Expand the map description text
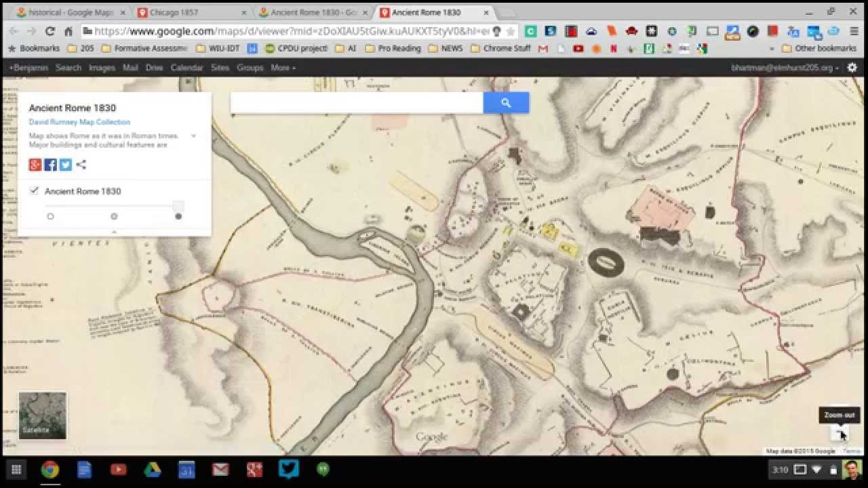Image resolution: width=868 pixels, height=488 pixels. (x=193, y=136)
